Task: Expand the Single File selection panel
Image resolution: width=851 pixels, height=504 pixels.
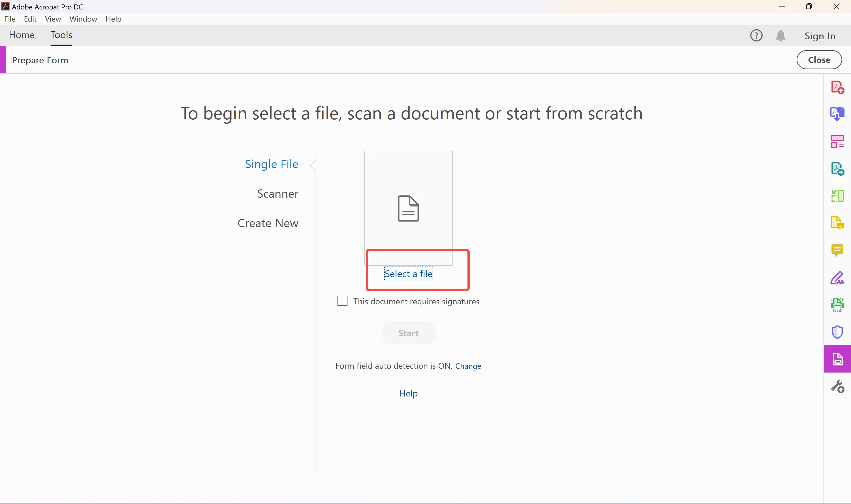Action: (271, 163)
